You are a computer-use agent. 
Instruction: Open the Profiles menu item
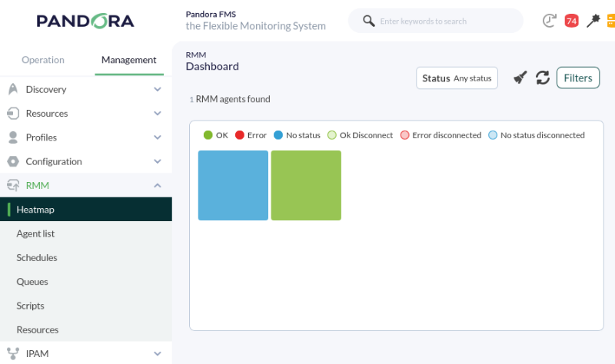42,137
